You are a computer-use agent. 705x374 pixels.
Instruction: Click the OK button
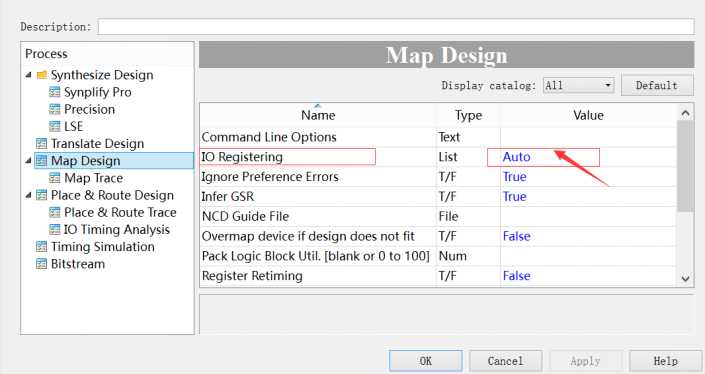click(426, 361)
